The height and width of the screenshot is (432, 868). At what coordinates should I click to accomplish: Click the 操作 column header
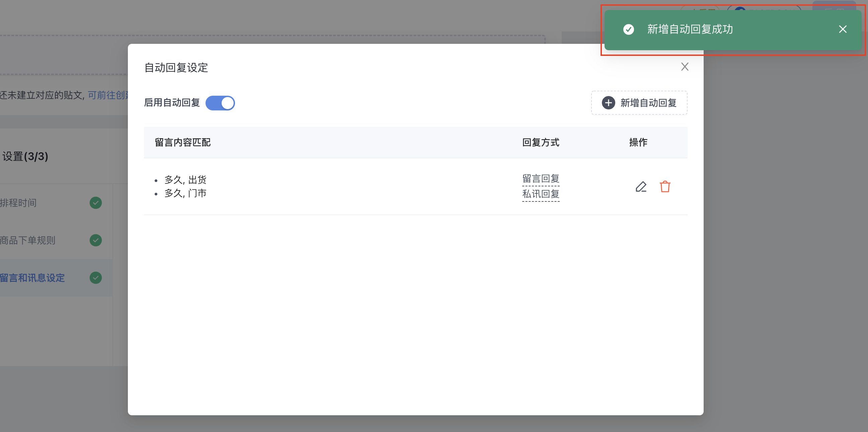(x=638, y=143)
